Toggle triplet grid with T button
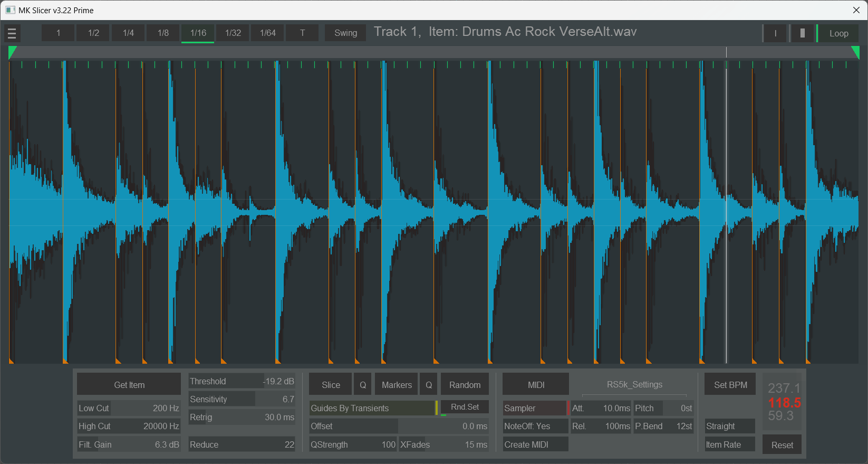Viewport: 868px width, 464px height. point(302,33)
